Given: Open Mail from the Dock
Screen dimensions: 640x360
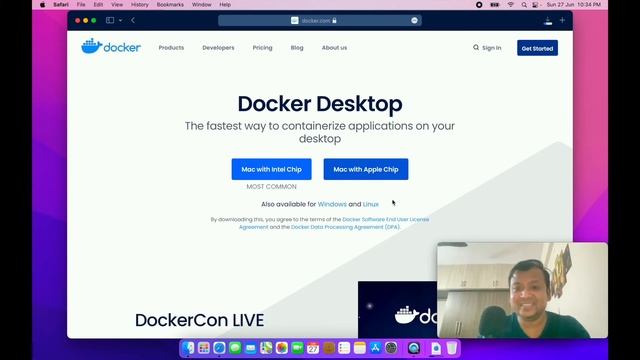Looking at the screenshot, I should click(251, 348).
